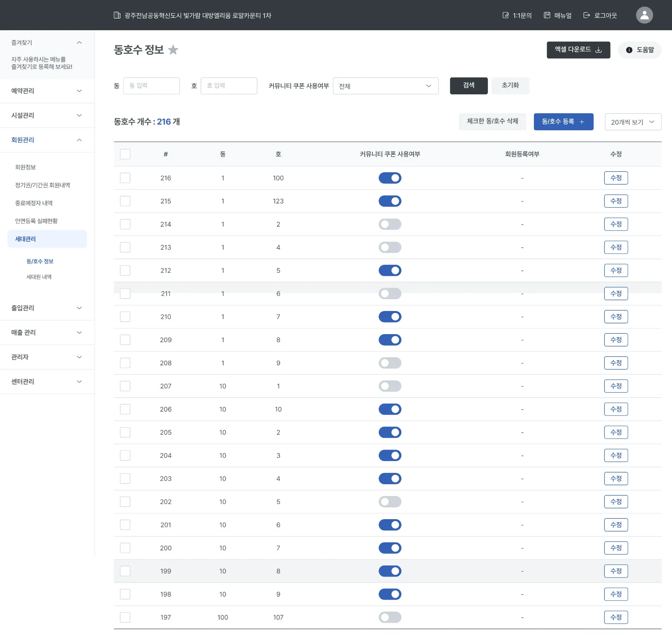
Task: Open the 20개씩 보기 page size dropdown
Action: pos(632,122)
